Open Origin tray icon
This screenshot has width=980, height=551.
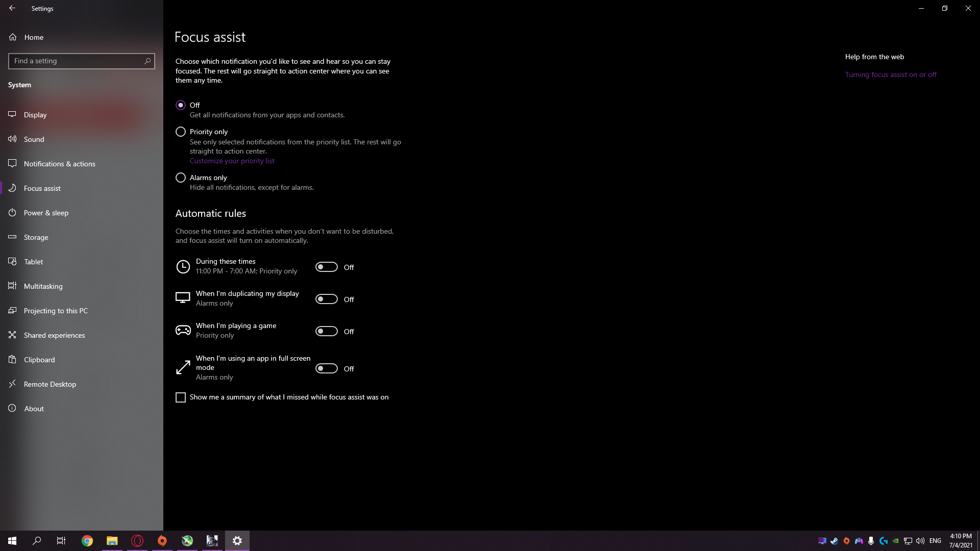[847, 541]
